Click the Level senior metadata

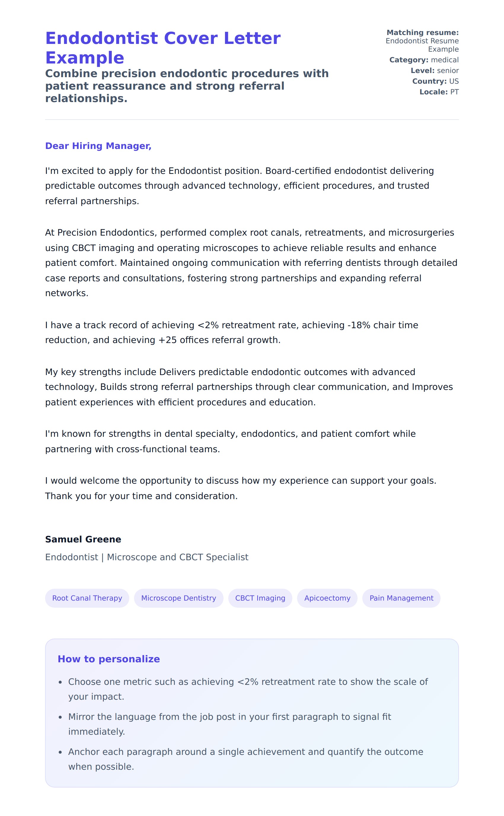tap(434, 70)
